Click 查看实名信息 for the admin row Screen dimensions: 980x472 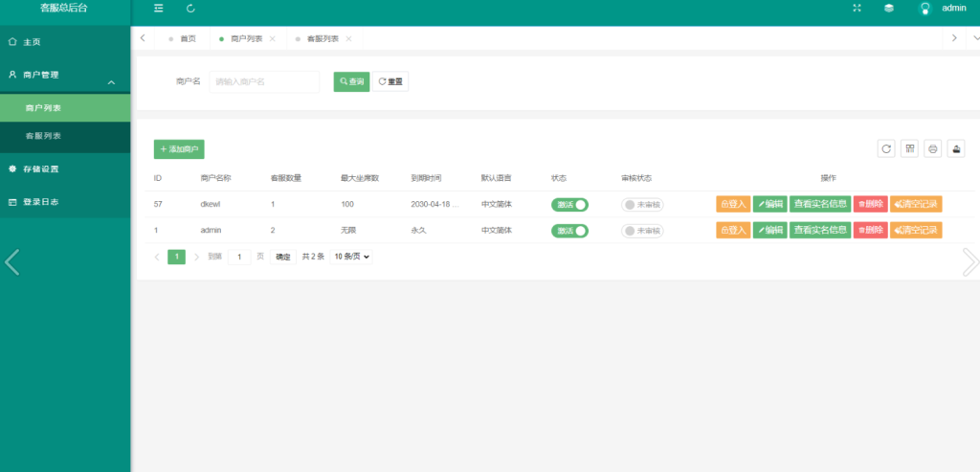point(820,230)
